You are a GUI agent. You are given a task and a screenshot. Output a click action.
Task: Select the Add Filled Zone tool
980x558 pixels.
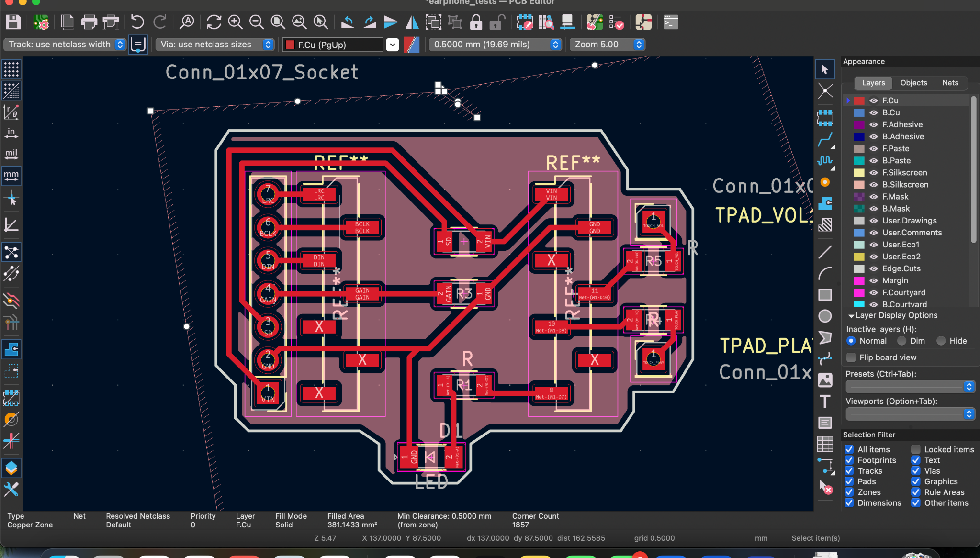click(x=825, y=203)
